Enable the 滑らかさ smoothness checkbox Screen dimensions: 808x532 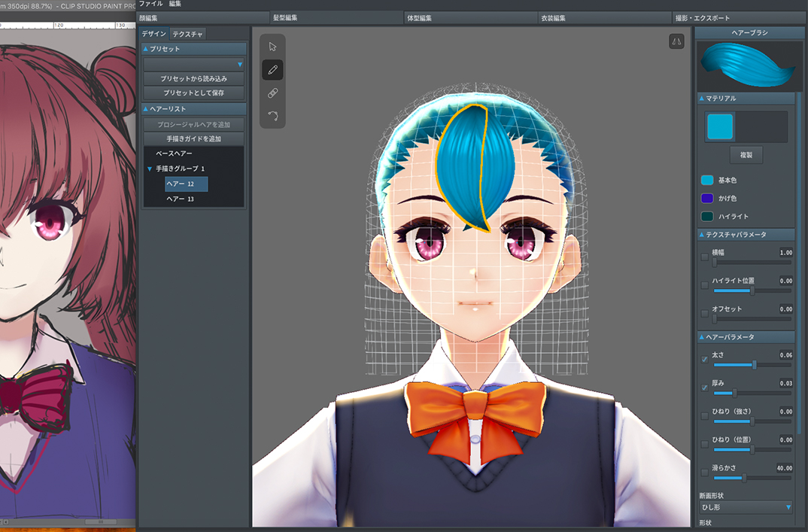point(704,473)
